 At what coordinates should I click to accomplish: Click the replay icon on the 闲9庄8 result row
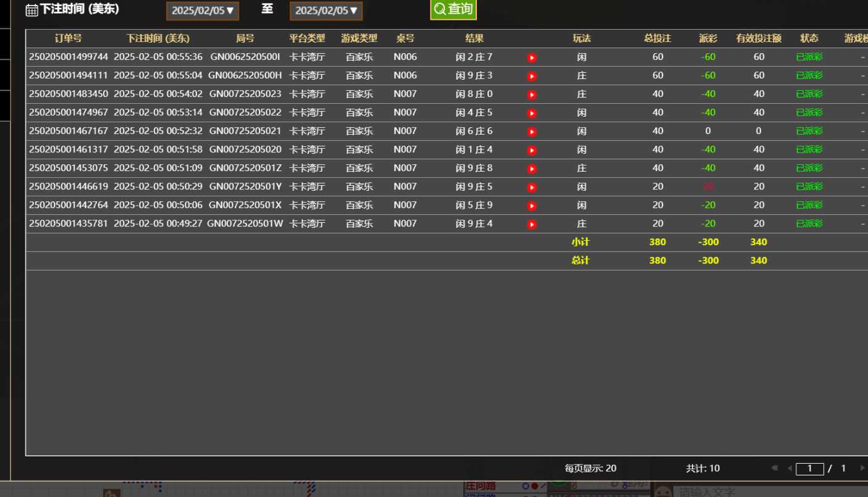pos(532,168)
